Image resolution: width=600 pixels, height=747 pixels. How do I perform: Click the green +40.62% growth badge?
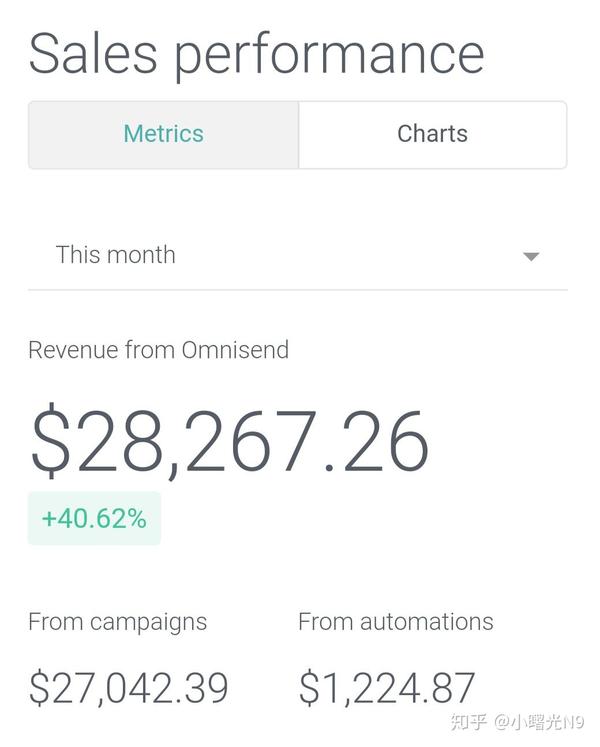point(94,518)
